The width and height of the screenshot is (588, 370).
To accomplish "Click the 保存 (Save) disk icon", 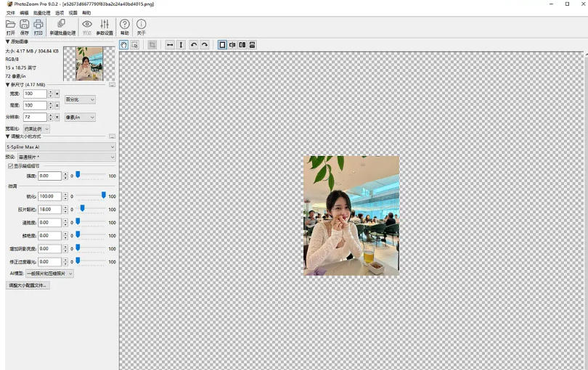I will 24,25.
